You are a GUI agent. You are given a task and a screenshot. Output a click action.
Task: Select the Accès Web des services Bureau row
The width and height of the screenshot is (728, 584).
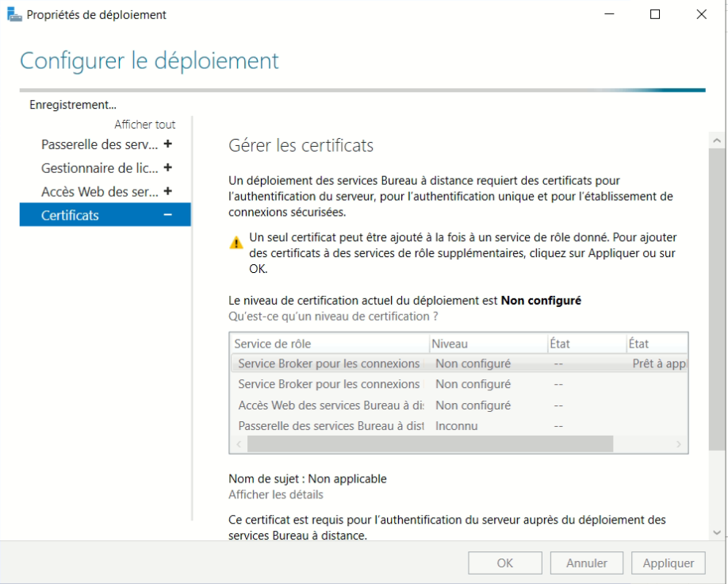[x=329, y=405]
